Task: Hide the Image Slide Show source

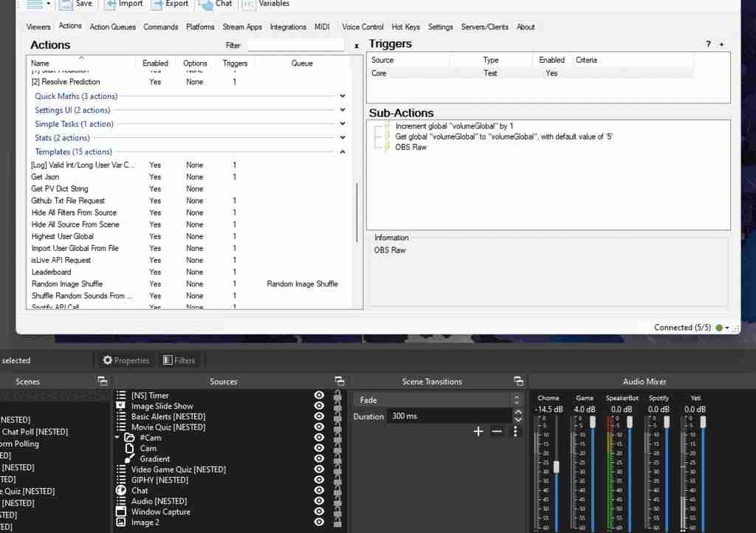Action: pos(319,406)
